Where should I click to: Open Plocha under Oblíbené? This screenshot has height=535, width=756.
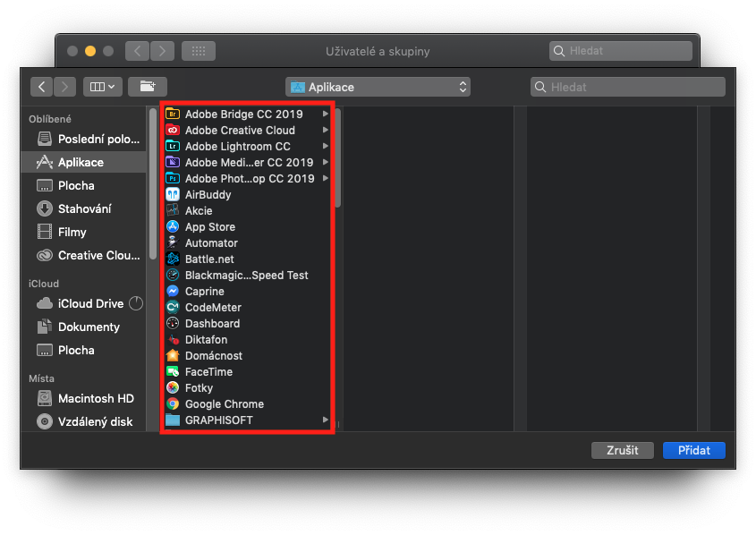tap(84, 185)
